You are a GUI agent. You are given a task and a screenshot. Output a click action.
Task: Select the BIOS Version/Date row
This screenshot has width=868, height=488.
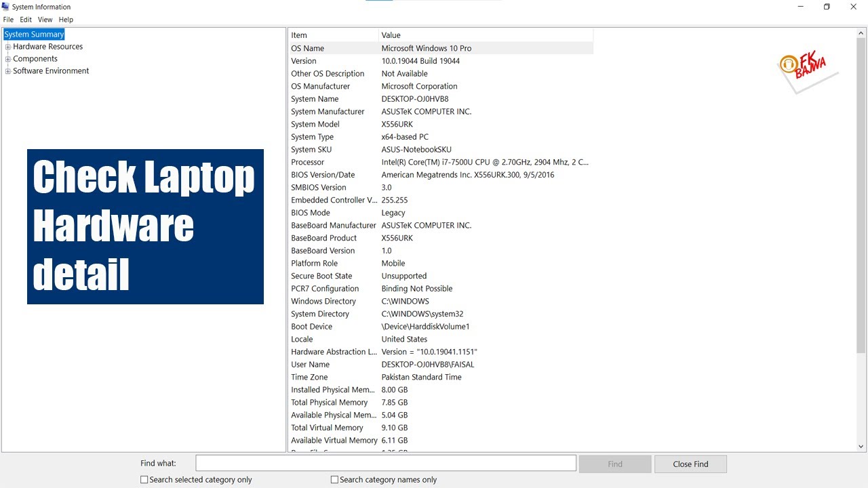[x=441, y=175]
